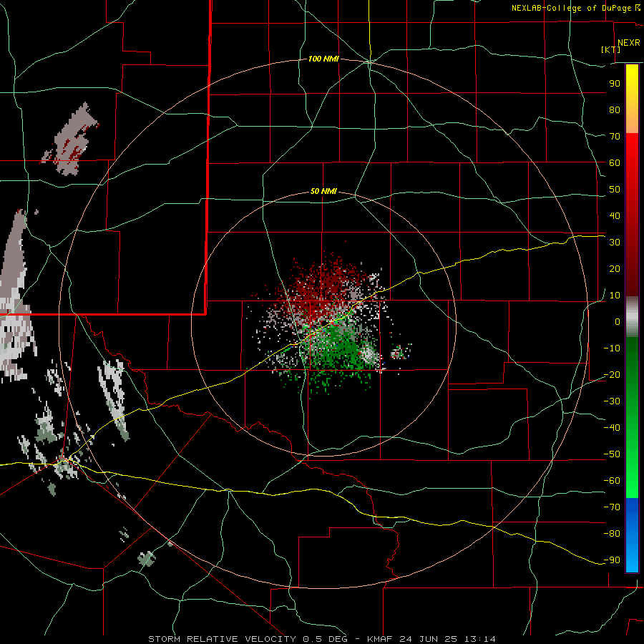Click the positive 70 scale value
The height and width of the screenshot is (644, 644).
click(615, 137)
